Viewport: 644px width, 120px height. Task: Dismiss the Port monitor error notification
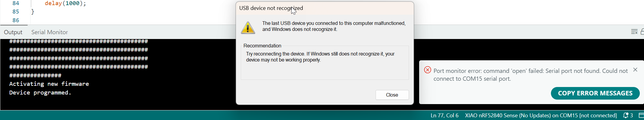click(635, 70)
